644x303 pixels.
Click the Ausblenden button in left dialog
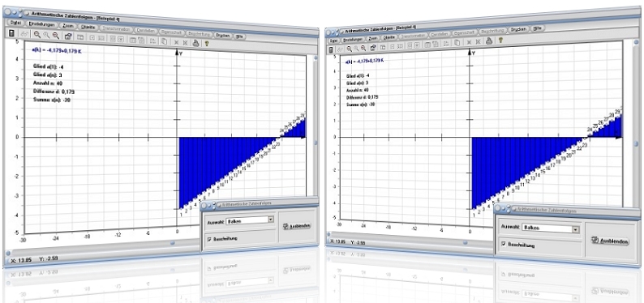[x=297, y=225]
